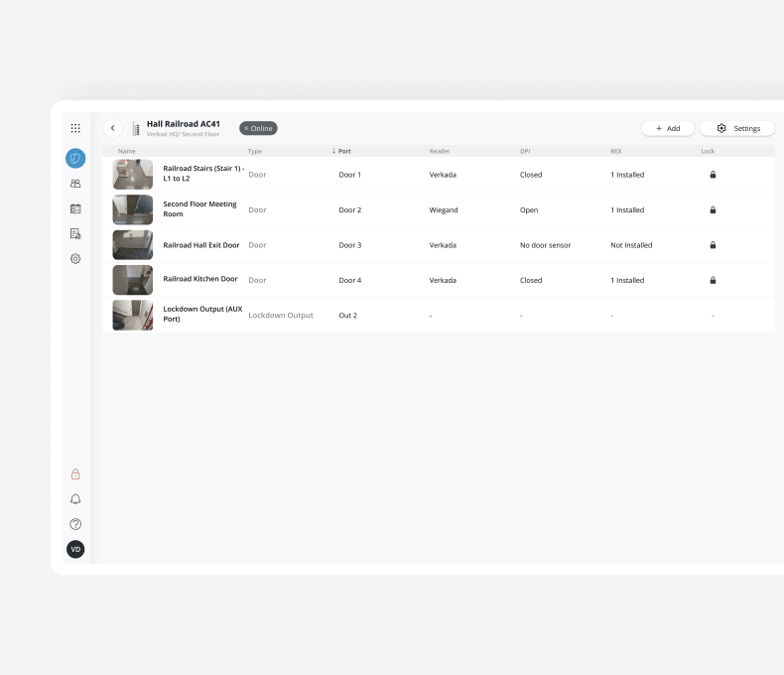
Task: Open Railroad Stairs (Stair 1) entry
Action: pyautogui.click(x=203, y=174)
